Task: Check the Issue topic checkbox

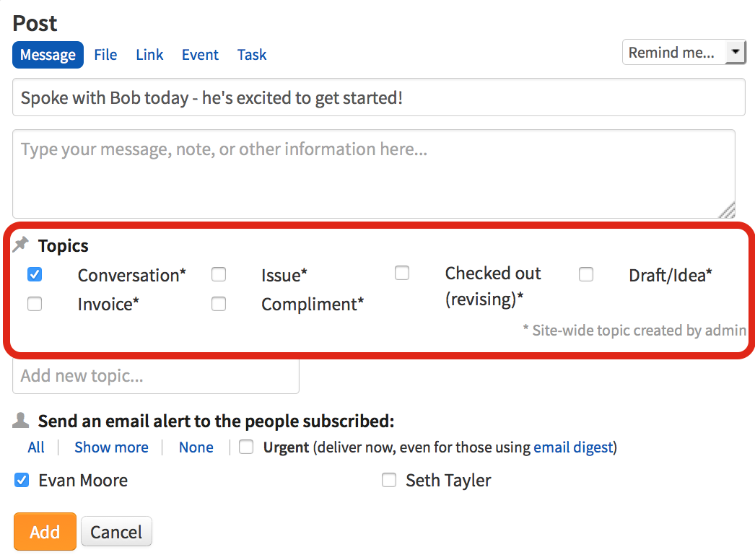Action: 219,274
